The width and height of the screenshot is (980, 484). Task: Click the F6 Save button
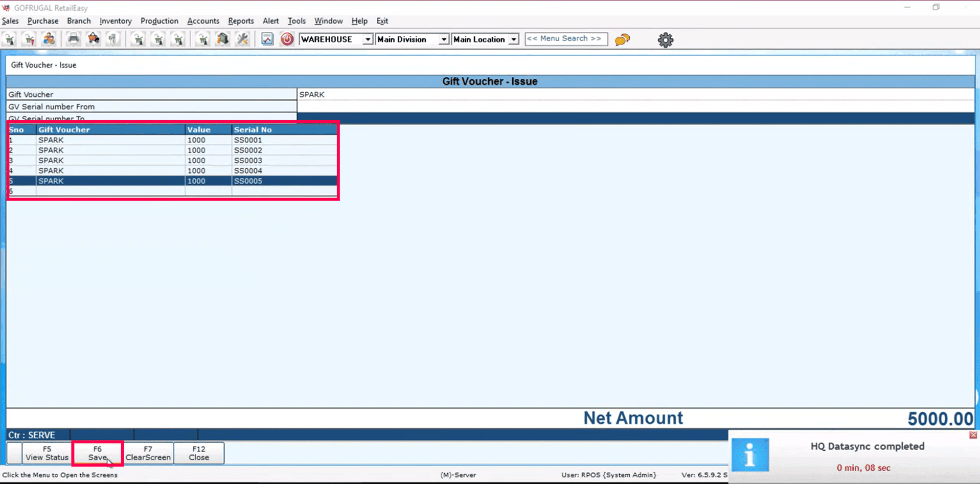pyautogui.click(x=97, y=453)
